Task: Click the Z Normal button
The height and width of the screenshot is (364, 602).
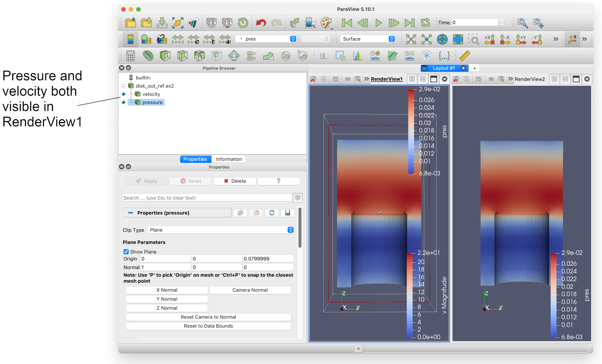Action: [167, 308]
